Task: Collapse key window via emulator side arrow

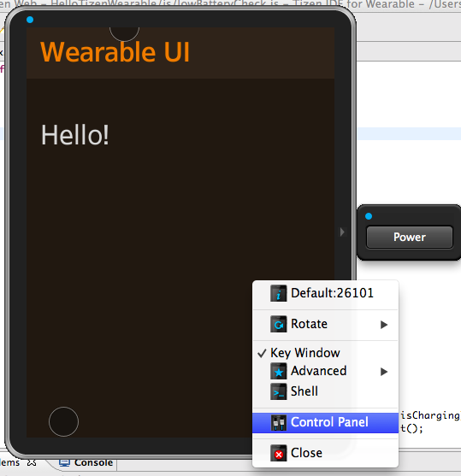Action: 342,232
